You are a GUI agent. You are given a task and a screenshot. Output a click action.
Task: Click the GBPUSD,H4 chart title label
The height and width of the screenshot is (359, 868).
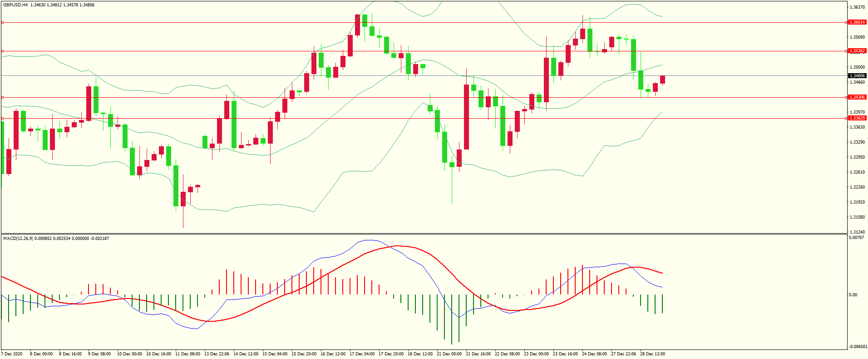point(15,5)
